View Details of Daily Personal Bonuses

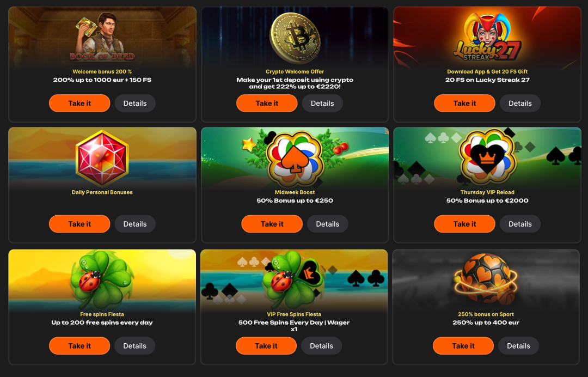tap(135, 224)
